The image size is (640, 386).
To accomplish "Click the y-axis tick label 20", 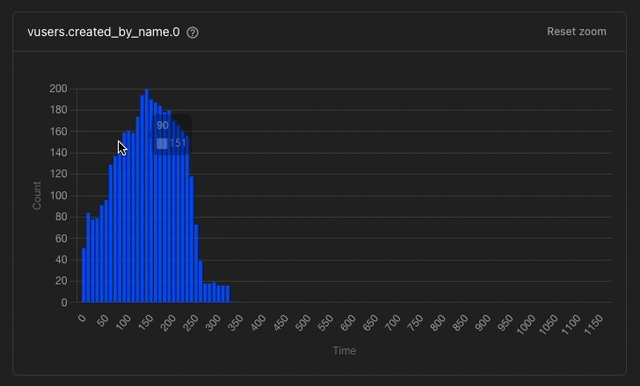I will click(x=61, y=281).
